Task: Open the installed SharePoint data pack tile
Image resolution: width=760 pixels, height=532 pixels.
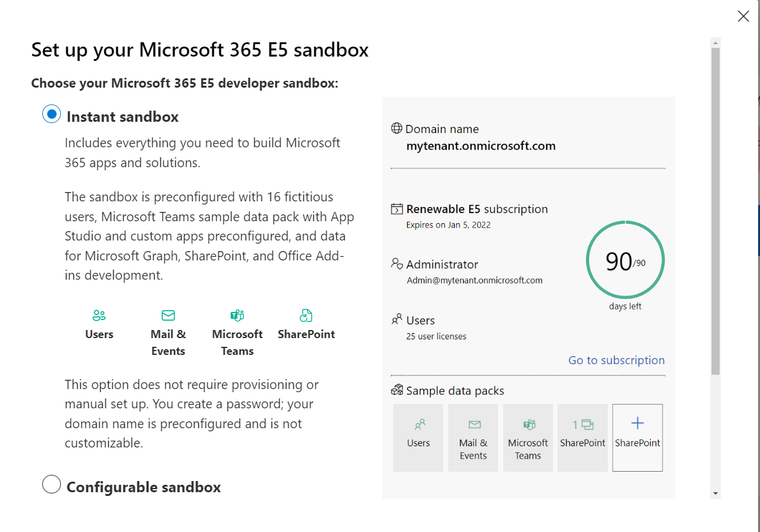Action: click(582, 438)
